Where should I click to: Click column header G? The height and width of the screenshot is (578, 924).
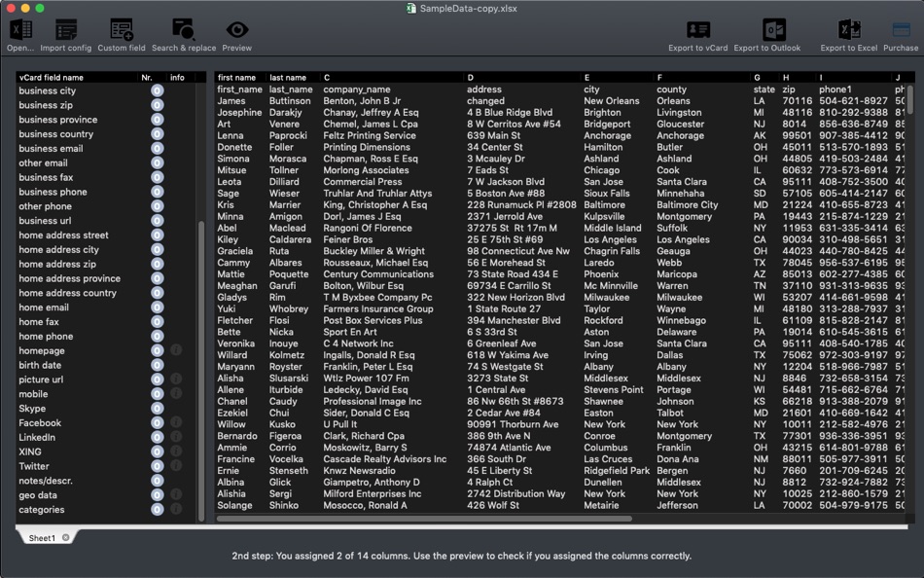(764, 77)
